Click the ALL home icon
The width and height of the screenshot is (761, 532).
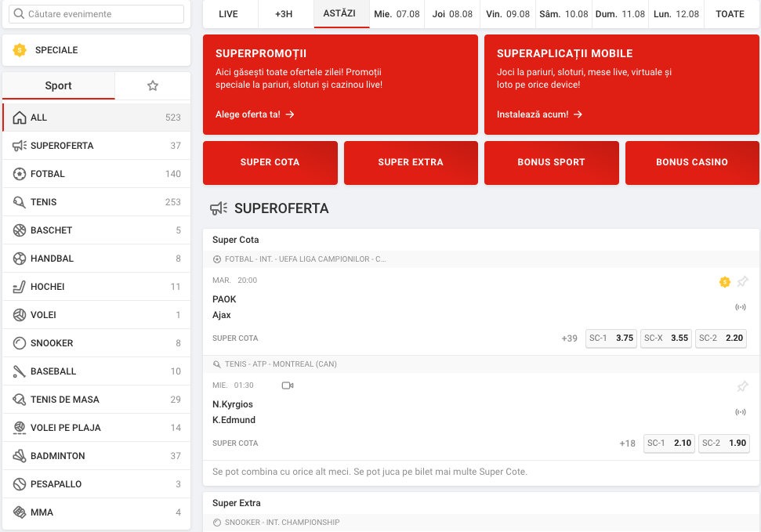coord(20,118)
